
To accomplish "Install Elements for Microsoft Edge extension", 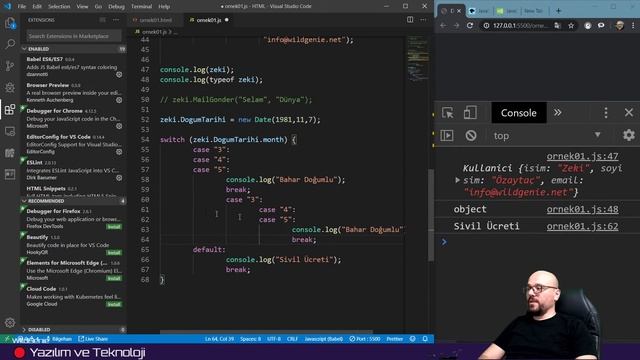I will coord(114,278).
